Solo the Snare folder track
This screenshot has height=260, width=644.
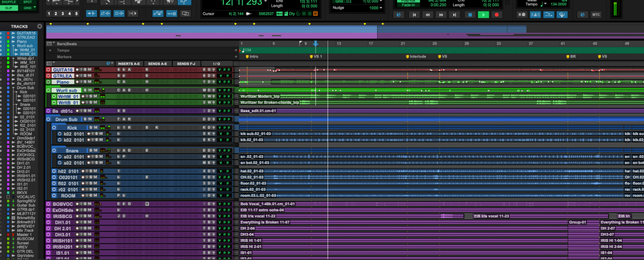click(x=91, y=150)
